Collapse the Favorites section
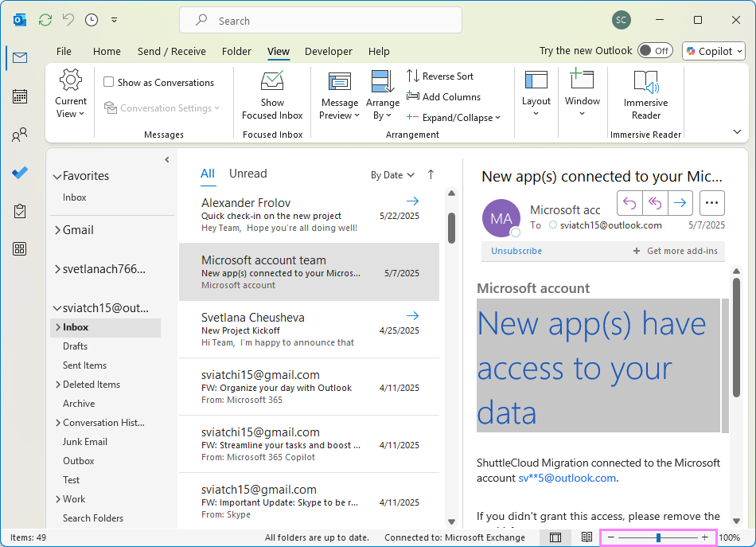 [x=57, y=177]
